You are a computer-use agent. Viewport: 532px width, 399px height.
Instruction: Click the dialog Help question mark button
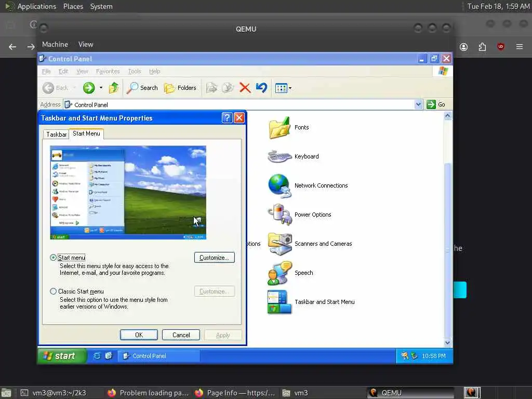(227, 118)
